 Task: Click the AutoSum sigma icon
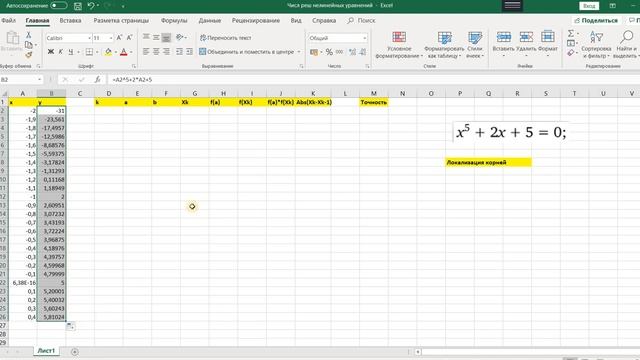pos(571,33)
